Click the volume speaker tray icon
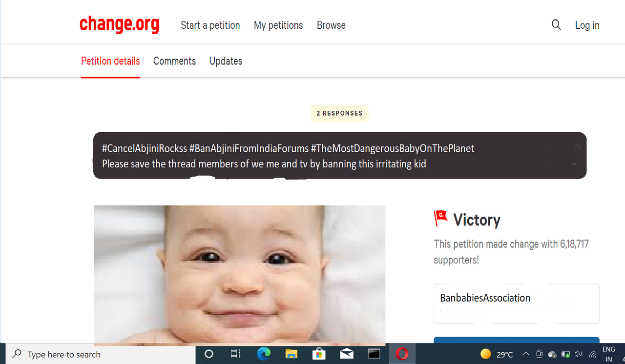This screenshot has width=625, height=364. tap(579, 354)
